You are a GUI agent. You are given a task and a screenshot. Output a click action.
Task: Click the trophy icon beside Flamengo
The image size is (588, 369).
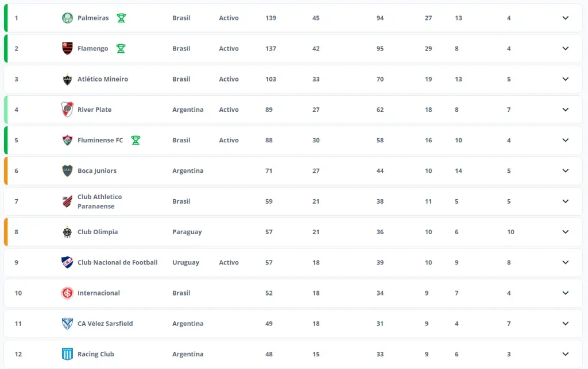pos(121,49)
